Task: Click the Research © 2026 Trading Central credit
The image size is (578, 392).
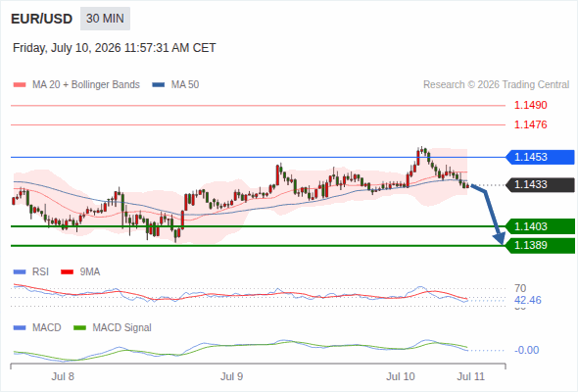Action: tap(496, 85)
